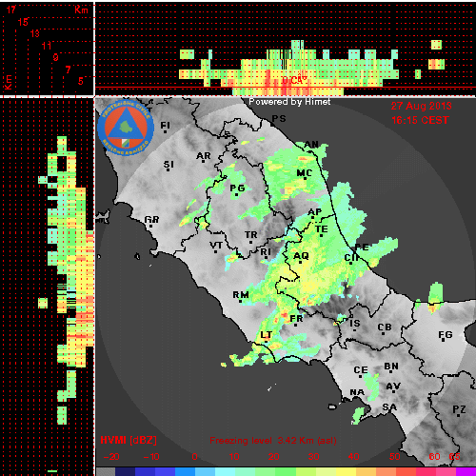Click the FG city marker

pyautogui.click(x=444, y=341)
